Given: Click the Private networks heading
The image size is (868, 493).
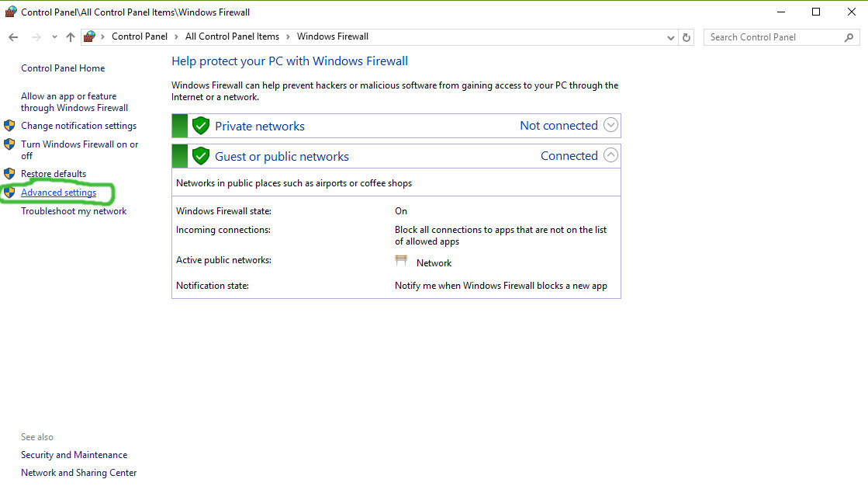Looking at the screenshot, I should [x=260, y=127].
